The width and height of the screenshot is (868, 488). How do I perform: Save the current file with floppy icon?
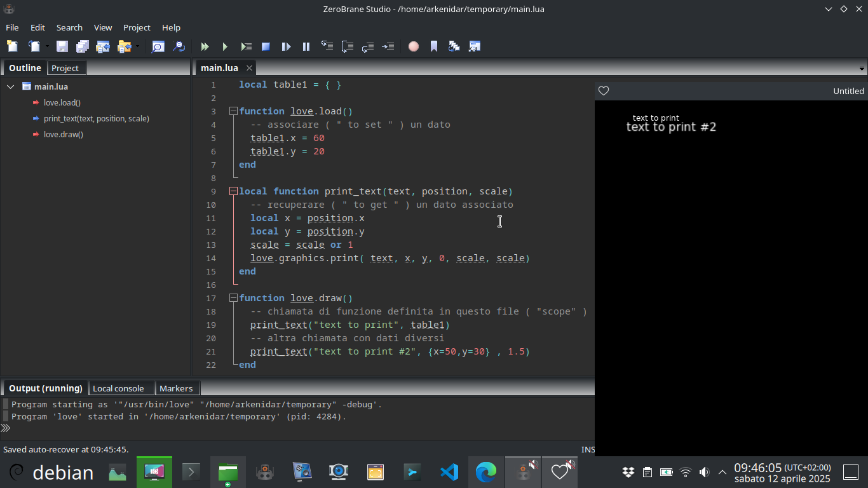click(62, 46)
